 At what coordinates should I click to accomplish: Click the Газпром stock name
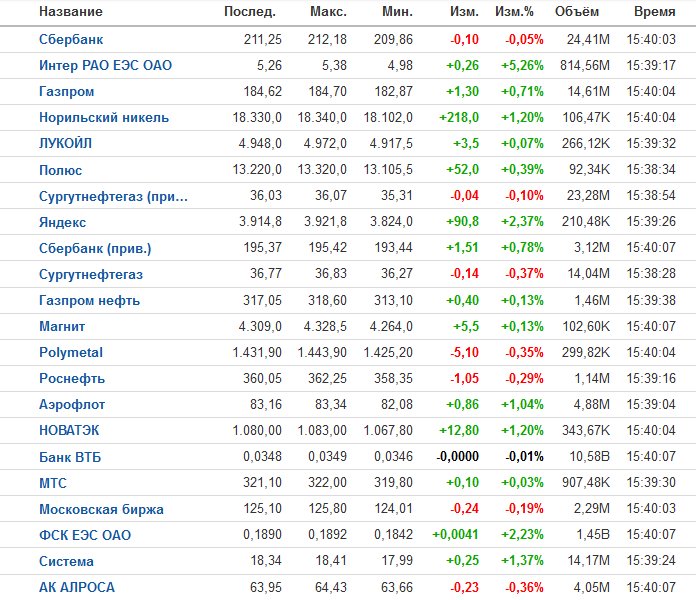[x=67, y=91]
